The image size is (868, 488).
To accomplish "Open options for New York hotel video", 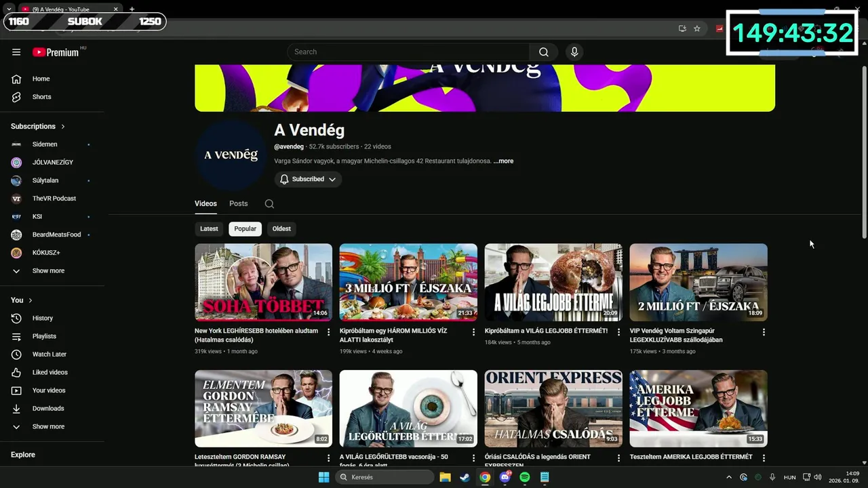I will coord(329,332).
